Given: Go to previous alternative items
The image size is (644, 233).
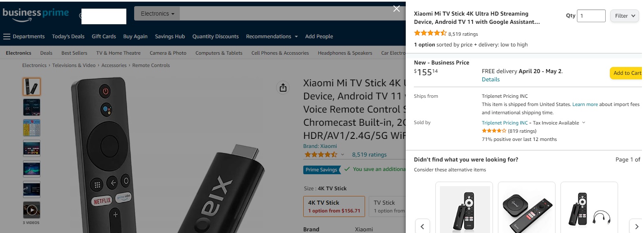Looking at the screenshot, I should coord(422,226).
